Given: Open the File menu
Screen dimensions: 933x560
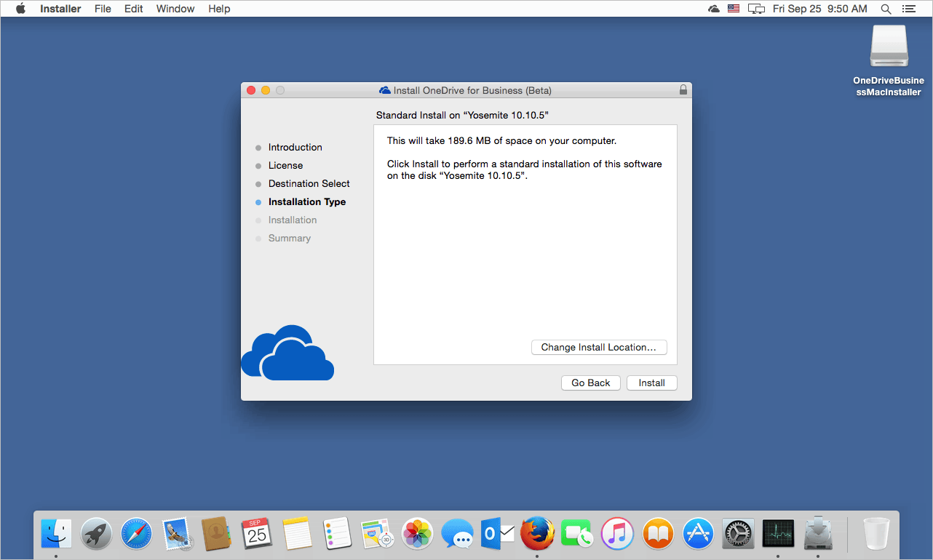Looking at the screenshot, I should point(103,9).
